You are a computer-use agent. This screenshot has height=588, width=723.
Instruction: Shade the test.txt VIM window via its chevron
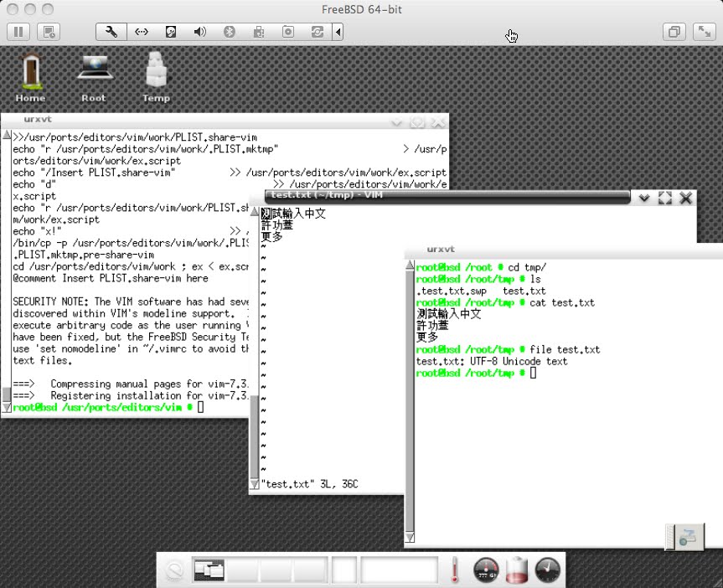tap(643, 199)
